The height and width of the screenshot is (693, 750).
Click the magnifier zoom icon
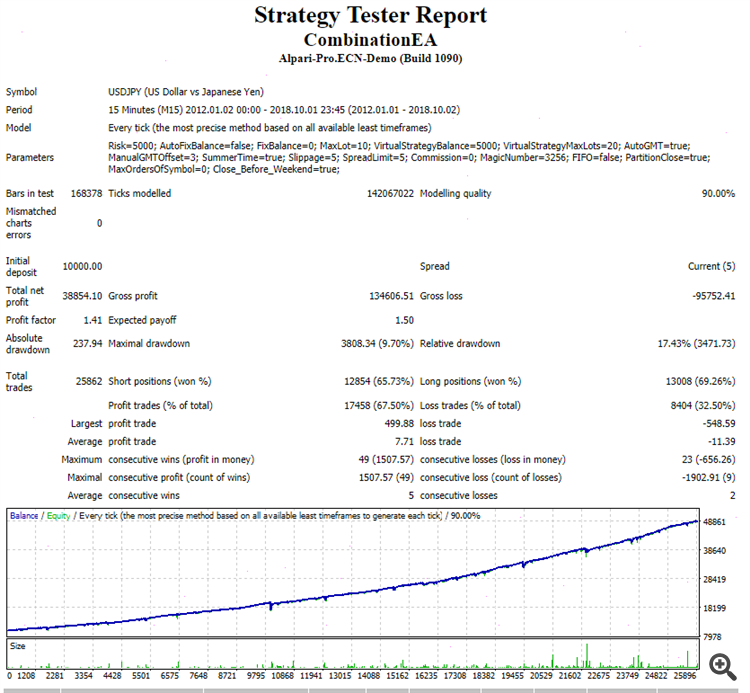722,667
